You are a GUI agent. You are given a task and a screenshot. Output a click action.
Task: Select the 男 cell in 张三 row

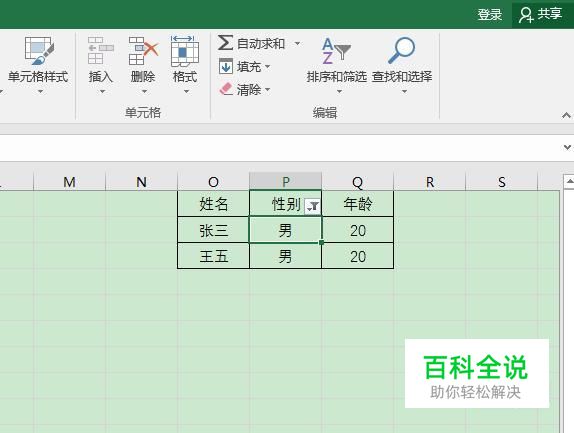tap(286, 230)
